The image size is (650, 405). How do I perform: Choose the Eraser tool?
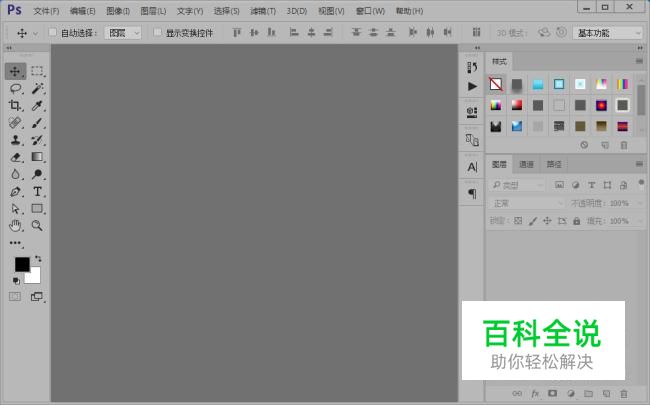point(15,157)
